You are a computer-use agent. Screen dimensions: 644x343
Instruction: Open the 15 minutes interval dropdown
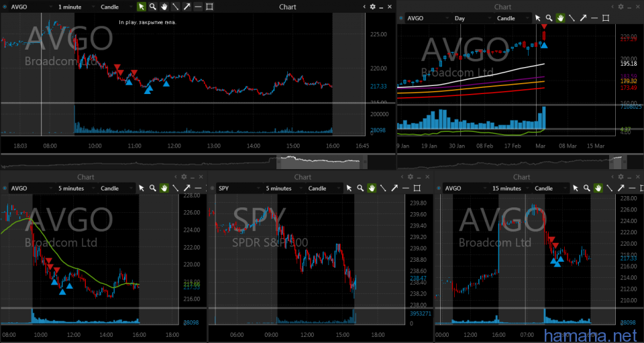point(510,188)
